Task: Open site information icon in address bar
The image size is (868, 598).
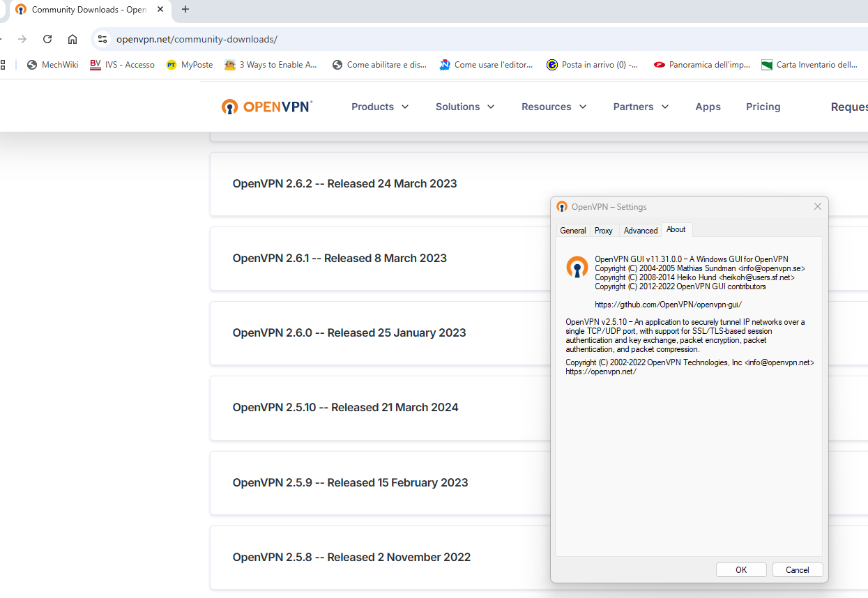Action: (x=102, y=39)
